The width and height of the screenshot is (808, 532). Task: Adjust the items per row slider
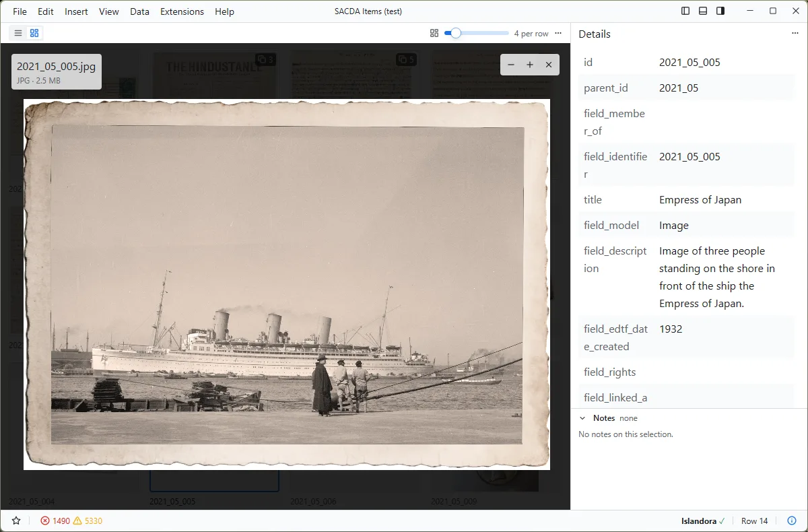477,33
